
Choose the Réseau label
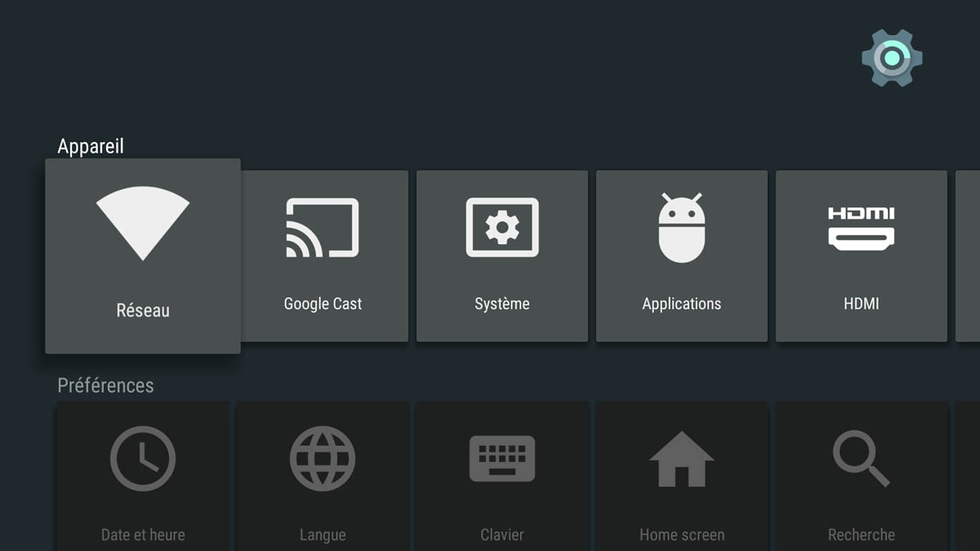143,311
